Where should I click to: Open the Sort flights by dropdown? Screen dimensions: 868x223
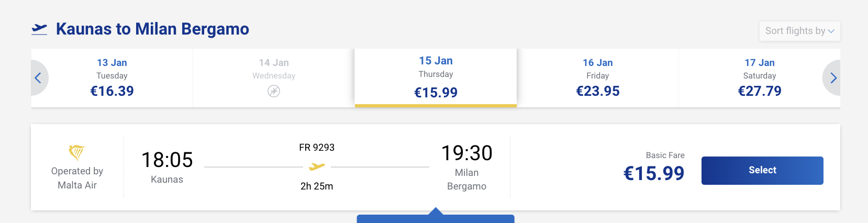(799, 31)
